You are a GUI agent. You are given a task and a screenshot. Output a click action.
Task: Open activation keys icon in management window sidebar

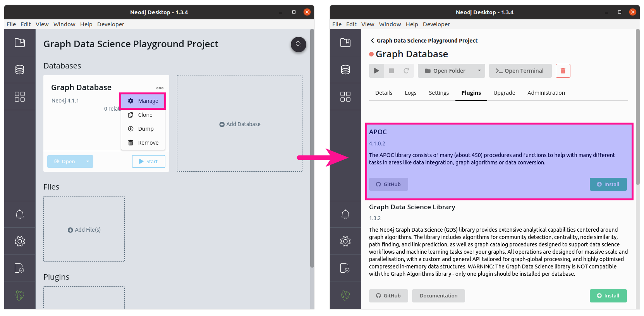[345, 268]
